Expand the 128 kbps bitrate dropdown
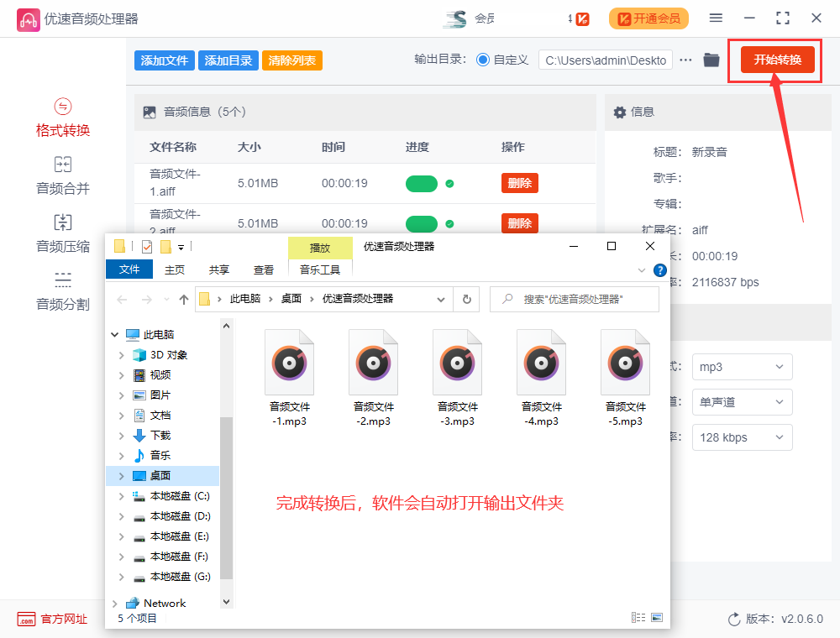Viewport: 840px width, 638px height. coord(742,437)
